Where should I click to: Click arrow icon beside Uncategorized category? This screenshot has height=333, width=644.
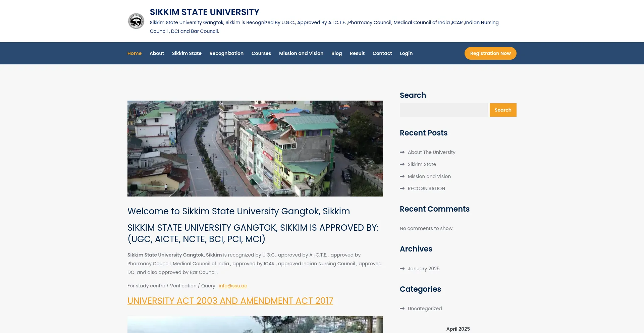tap(402, 309)
